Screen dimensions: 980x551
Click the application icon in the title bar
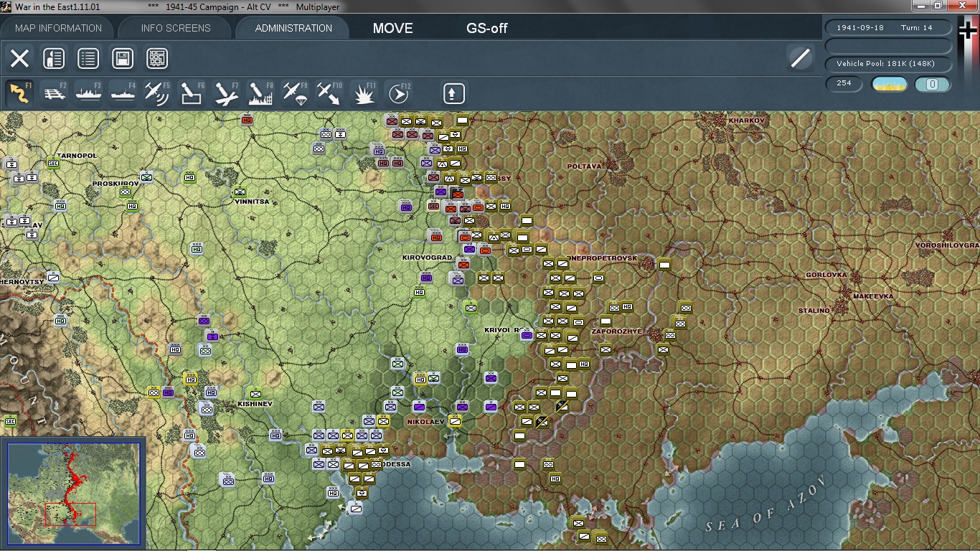pos(6,6)
